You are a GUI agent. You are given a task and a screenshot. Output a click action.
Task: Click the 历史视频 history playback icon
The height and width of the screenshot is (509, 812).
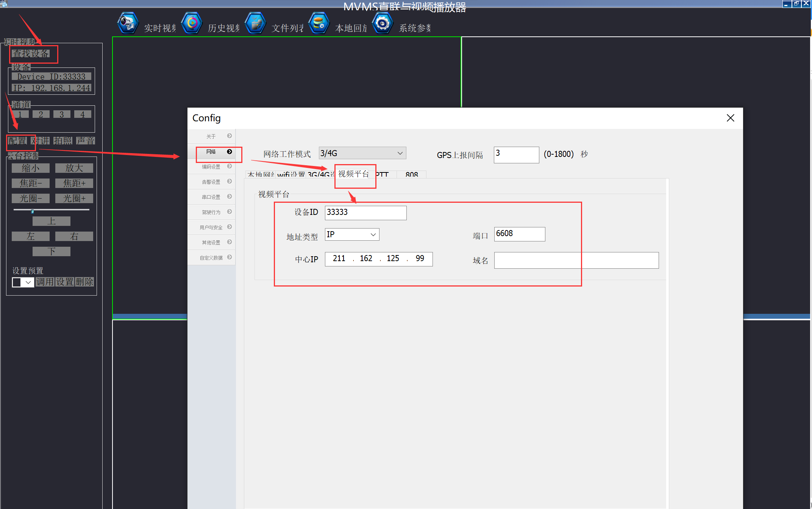(192, 23)
